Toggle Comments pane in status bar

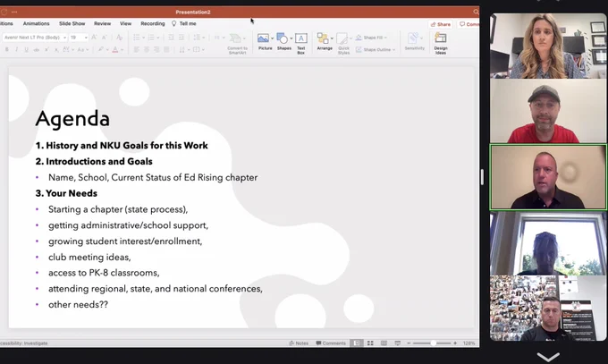pos(330,343)
